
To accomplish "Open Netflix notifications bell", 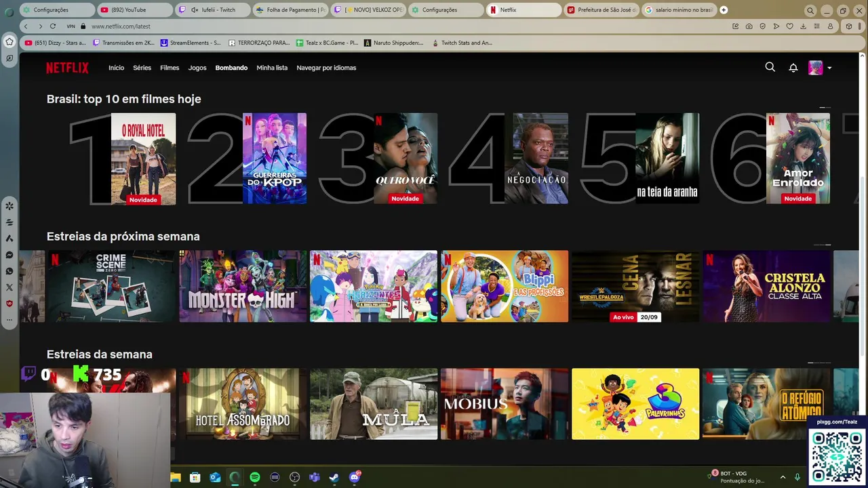I will coord(793,68).
